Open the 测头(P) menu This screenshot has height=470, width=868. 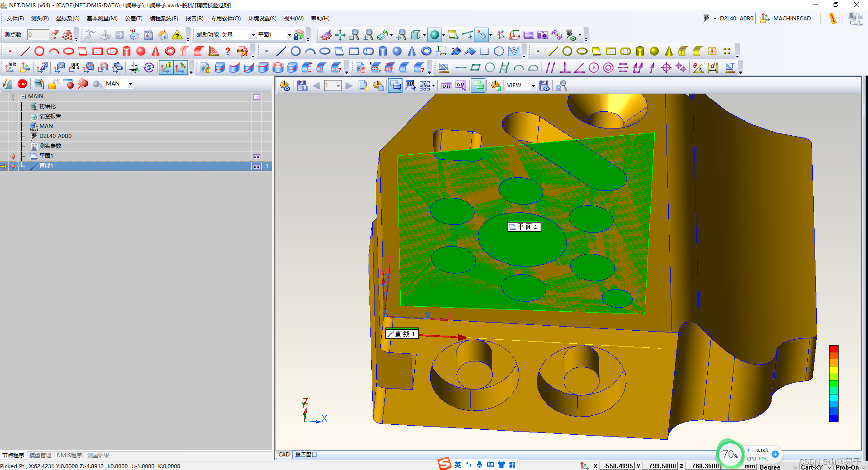coord(39,19)
